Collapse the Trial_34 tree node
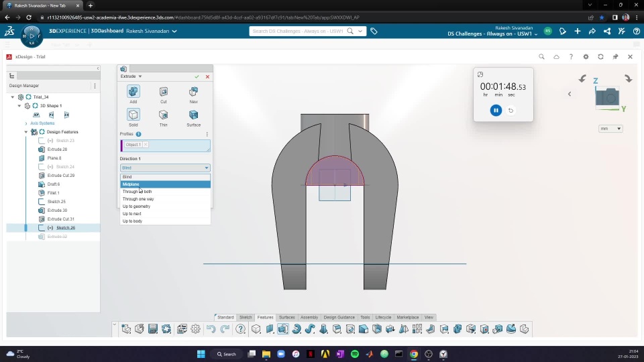This screenshot has width=644, height=362. click(13, 97)
